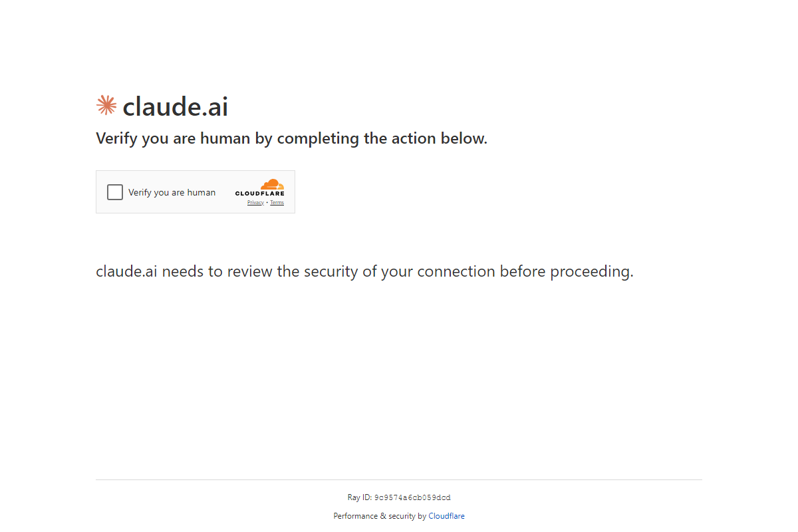Click the Cloudflare link in the footer

[x=446, y=515]
